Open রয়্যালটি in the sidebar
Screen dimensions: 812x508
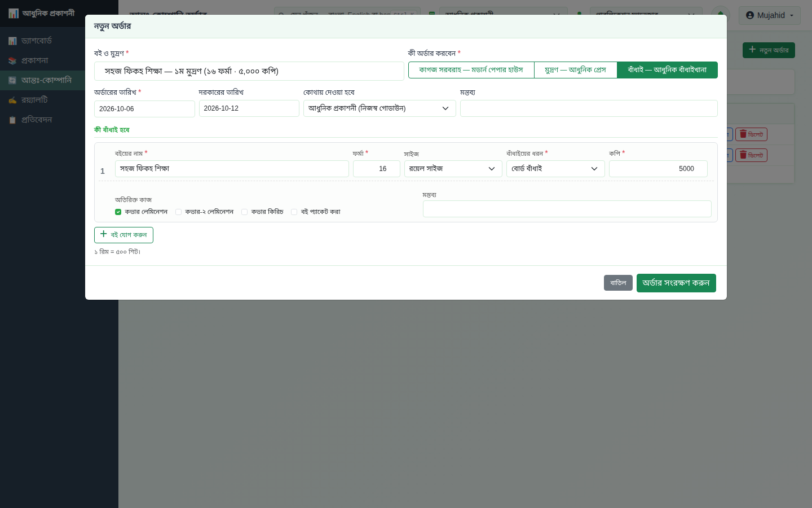59,100
